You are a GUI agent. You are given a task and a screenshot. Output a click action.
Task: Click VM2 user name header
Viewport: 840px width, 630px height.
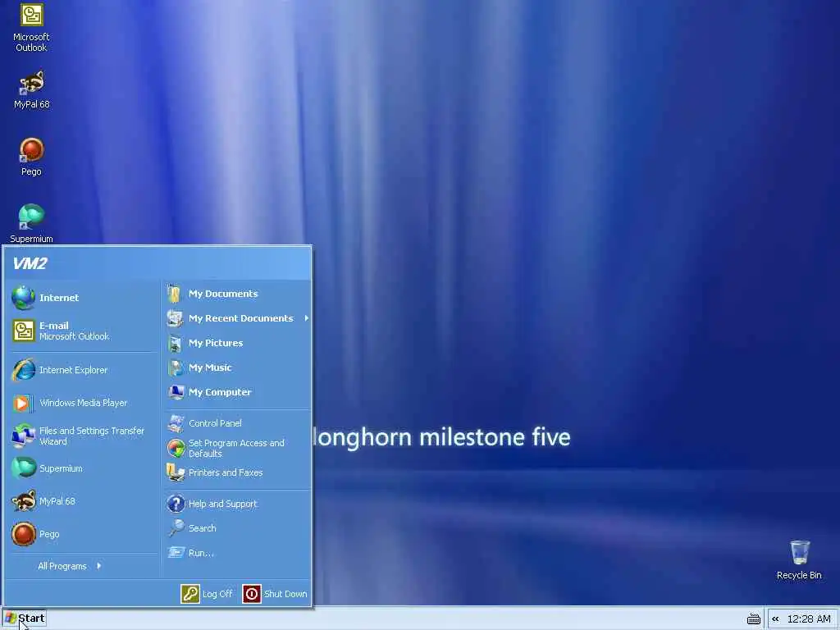(30, 263)
